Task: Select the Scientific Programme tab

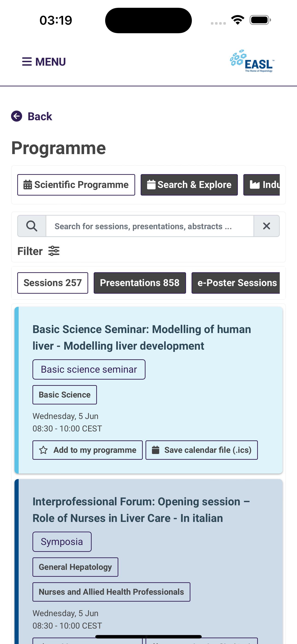Action: 76,185
